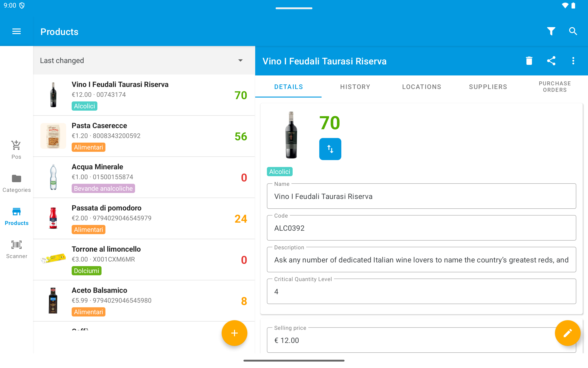The image size is (588, 368).
Task: Tap the Alcolici tag in product list
Action: click(85, 106)
